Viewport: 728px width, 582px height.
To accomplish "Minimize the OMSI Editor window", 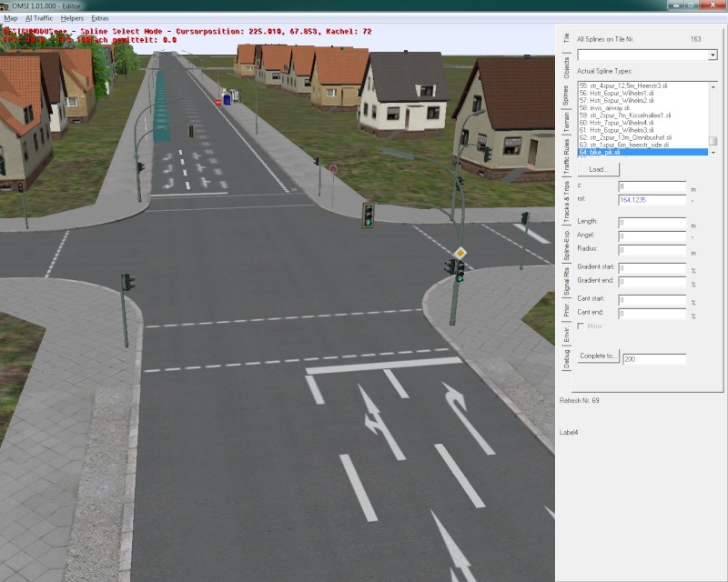I will coord(676,5).
